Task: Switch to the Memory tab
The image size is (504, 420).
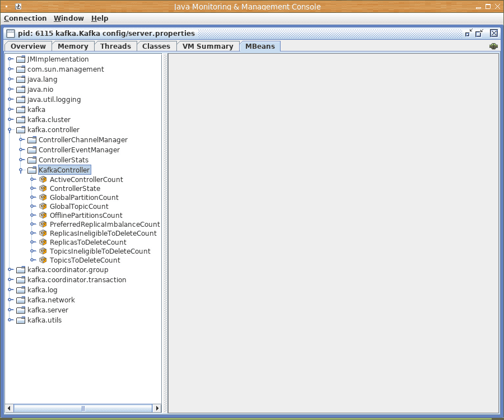Action: pyautogui.click(x=73, y=46)
